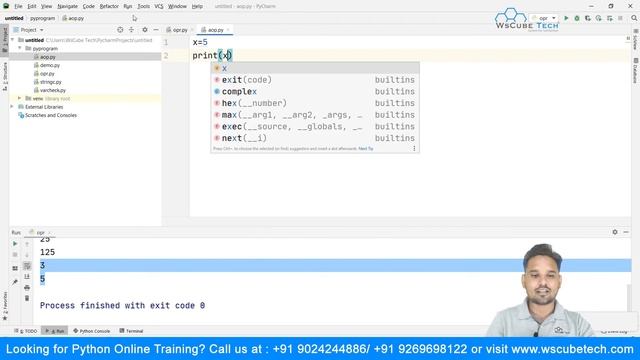Click Next Tip link in completion popup
Image resolution: width=640 pixels, height=360 pixels.
click(366, 149)
